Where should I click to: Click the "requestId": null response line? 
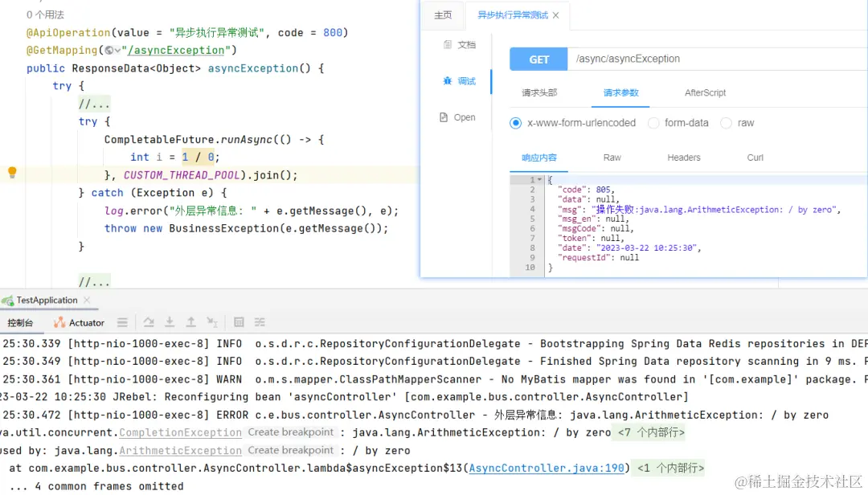(599, 257)
